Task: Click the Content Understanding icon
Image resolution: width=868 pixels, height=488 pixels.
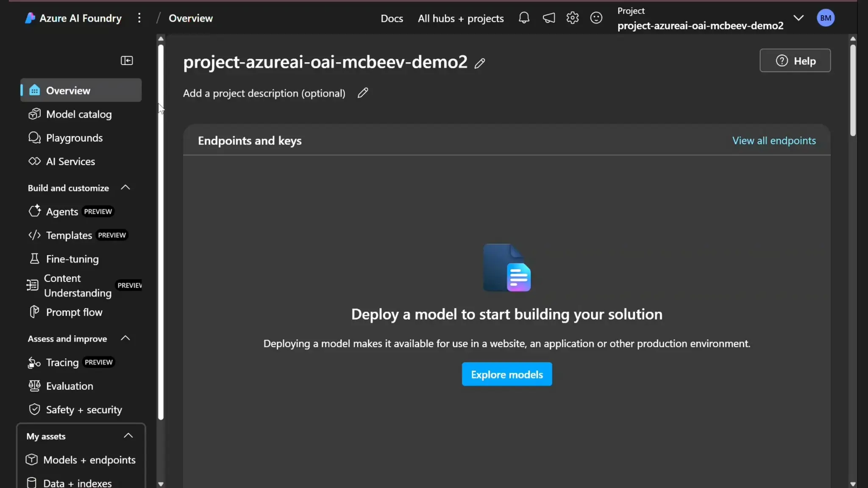Action: point(32,285)
